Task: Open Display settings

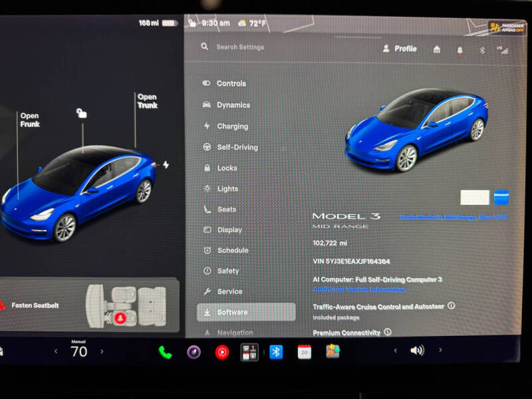Action: pos(223,229)
